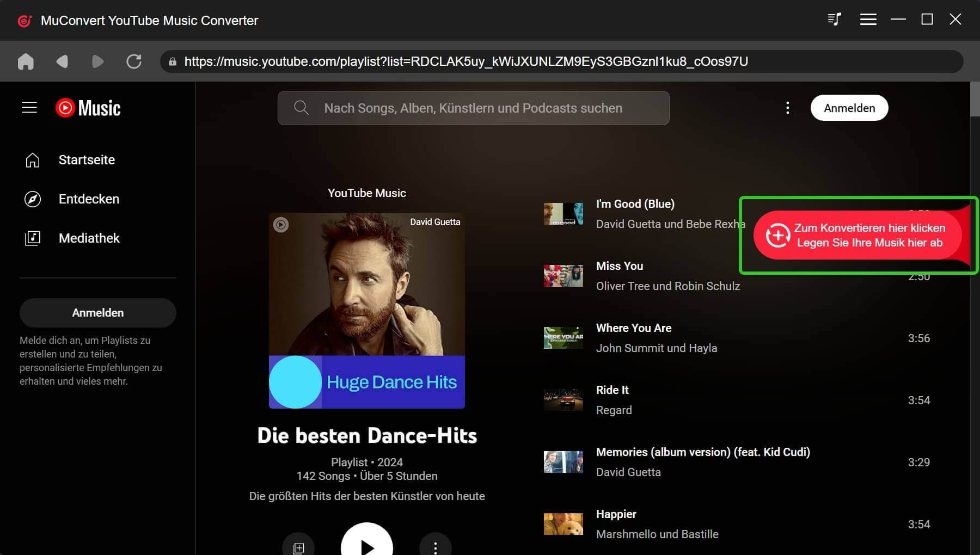The width and height of the screenshot is (980, 555).
Task: Select song title I'm Good (Blue)
Action: pos(635,204)
